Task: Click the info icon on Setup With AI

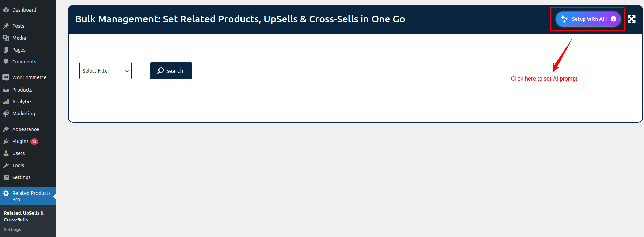Action: pos(614,19)
